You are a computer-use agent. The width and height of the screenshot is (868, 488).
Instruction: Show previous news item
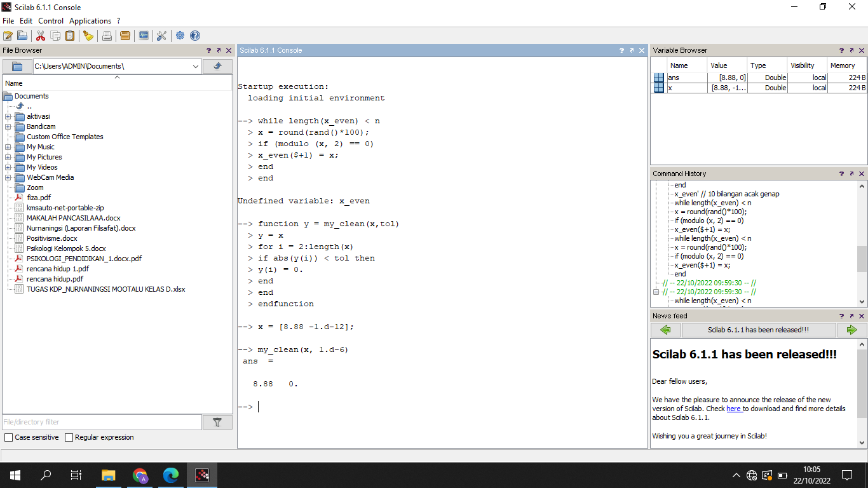[x=665, y=330]
